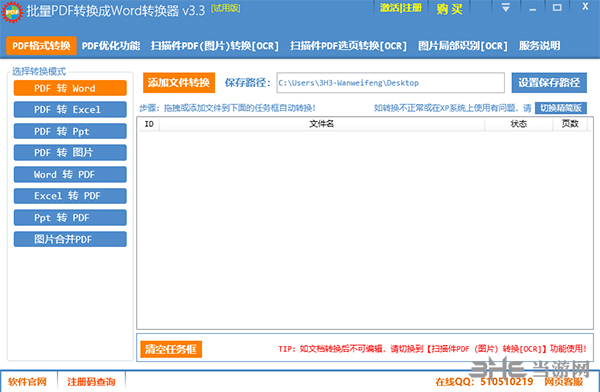Select PDF 转 Word mode

tap(70, 88)
